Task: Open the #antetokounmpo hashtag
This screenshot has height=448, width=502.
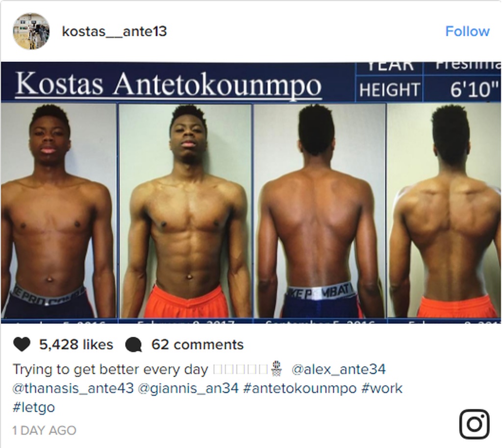Action: click(x=300, y=388)
